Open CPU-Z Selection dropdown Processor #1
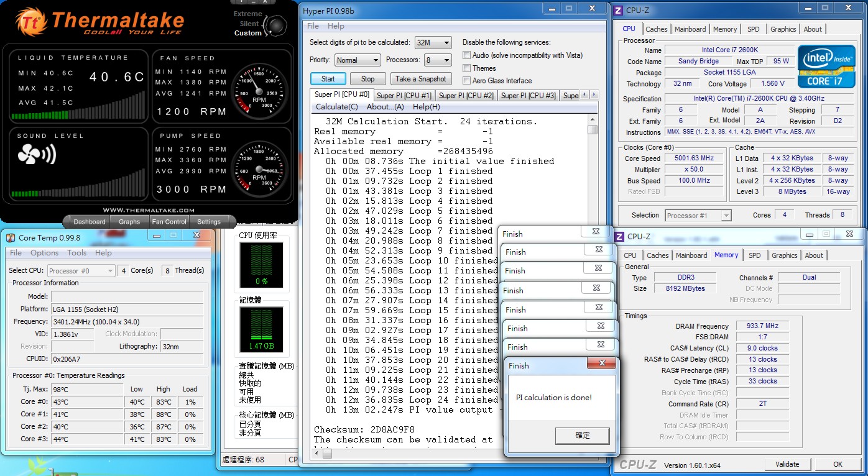 [x=698, y=215]
